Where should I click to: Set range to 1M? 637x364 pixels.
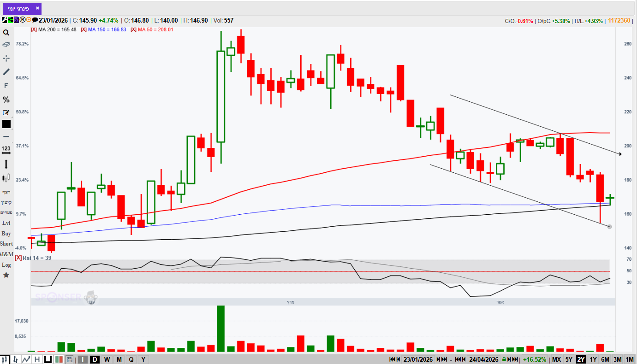[x=630, y=359]
